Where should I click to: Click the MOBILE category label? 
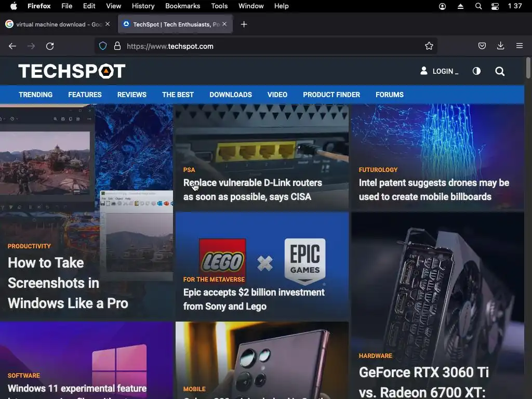[194, 389]
